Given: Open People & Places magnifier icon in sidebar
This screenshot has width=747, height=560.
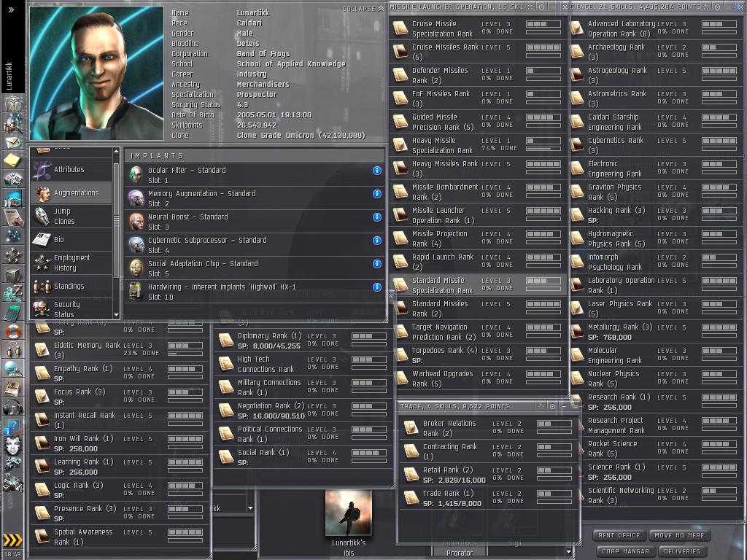Looking at the screenshot, I should (13, 124).
